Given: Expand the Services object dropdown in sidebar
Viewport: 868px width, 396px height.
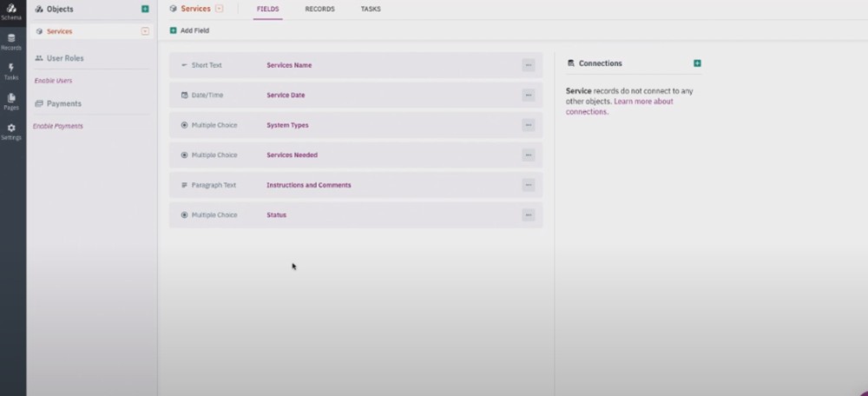Looking at the screenshot, I should point(145,31).
